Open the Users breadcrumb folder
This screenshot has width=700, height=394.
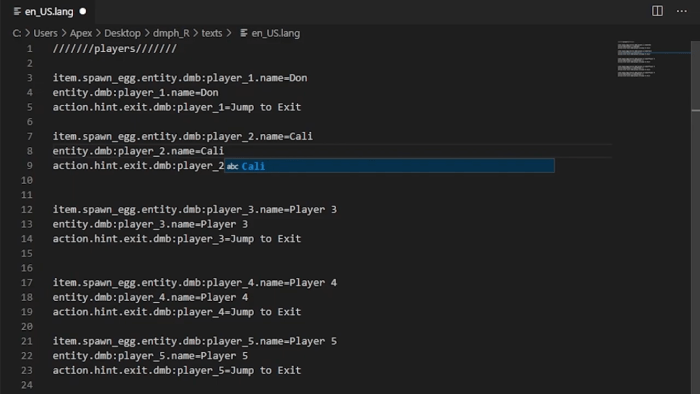pyautogui.click(x=45, y=33)
